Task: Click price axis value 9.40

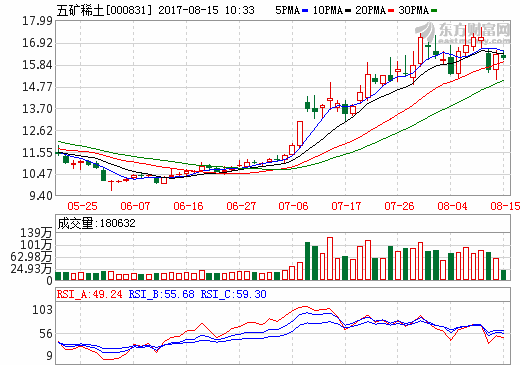Action: (x=41, y=196)
